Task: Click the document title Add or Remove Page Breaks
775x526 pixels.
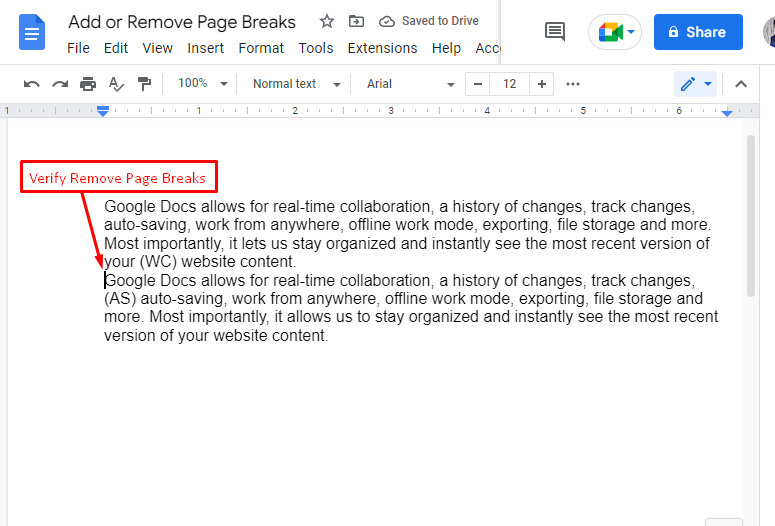Action: click(182, 22)
